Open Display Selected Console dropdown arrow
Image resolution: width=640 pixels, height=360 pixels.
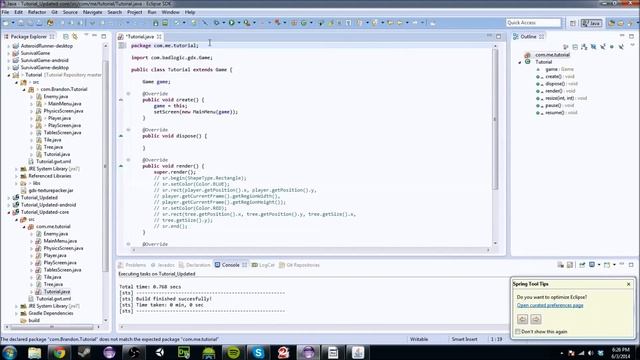[599, 265]
